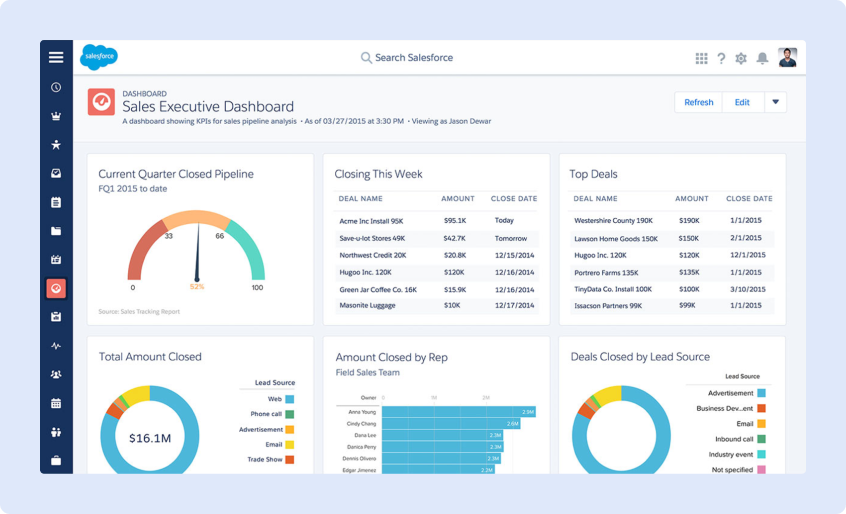Open Hugoo Inc. 120K in Top Deals

pyautogui.click(x=601, y=255)
